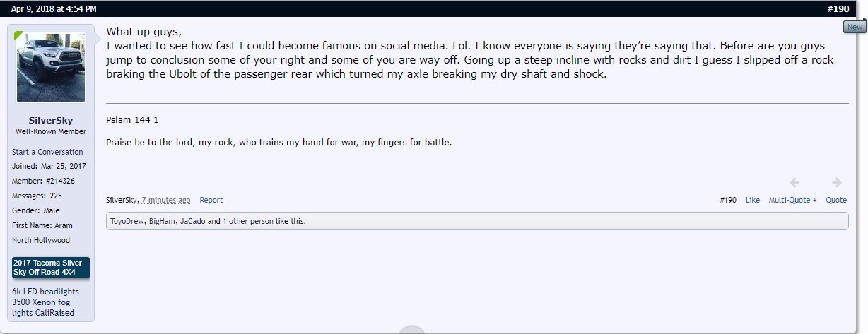
Task: Report this post
Action: click(211, 200)
